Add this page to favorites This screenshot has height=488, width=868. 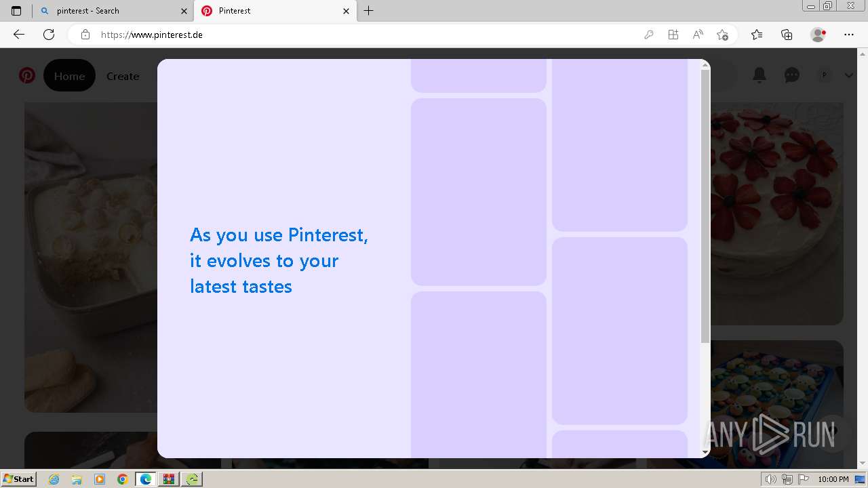[722, 35]
